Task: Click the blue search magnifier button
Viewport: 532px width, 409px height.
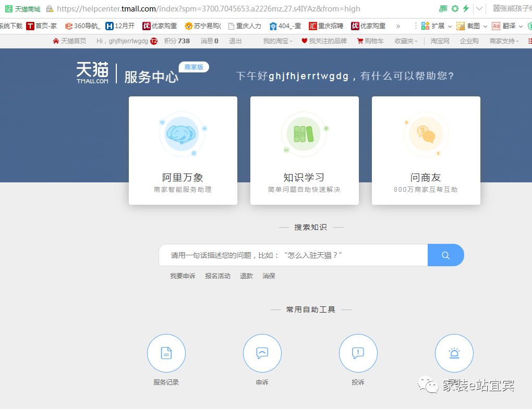Action: click(x=445, y=255)
